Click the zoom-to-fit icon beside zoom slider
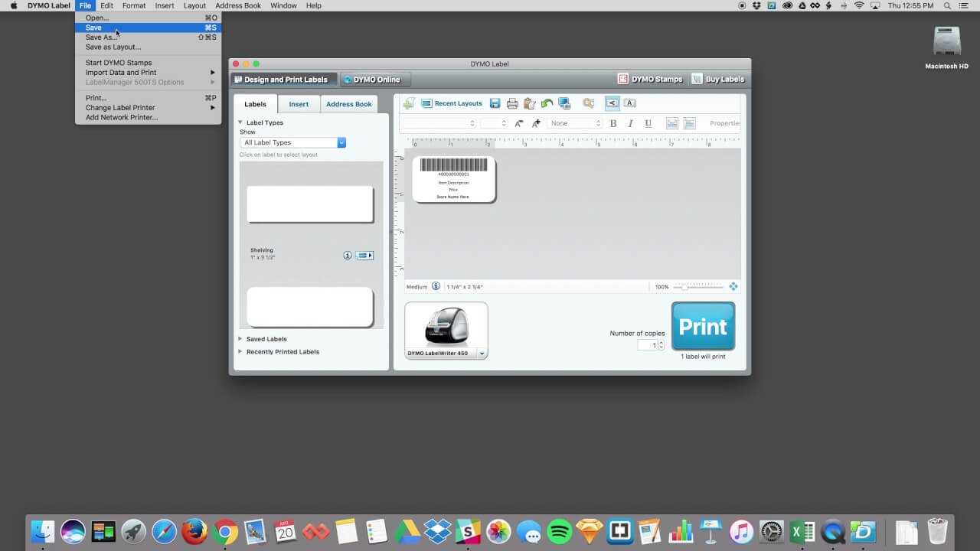 pos(733,286)
